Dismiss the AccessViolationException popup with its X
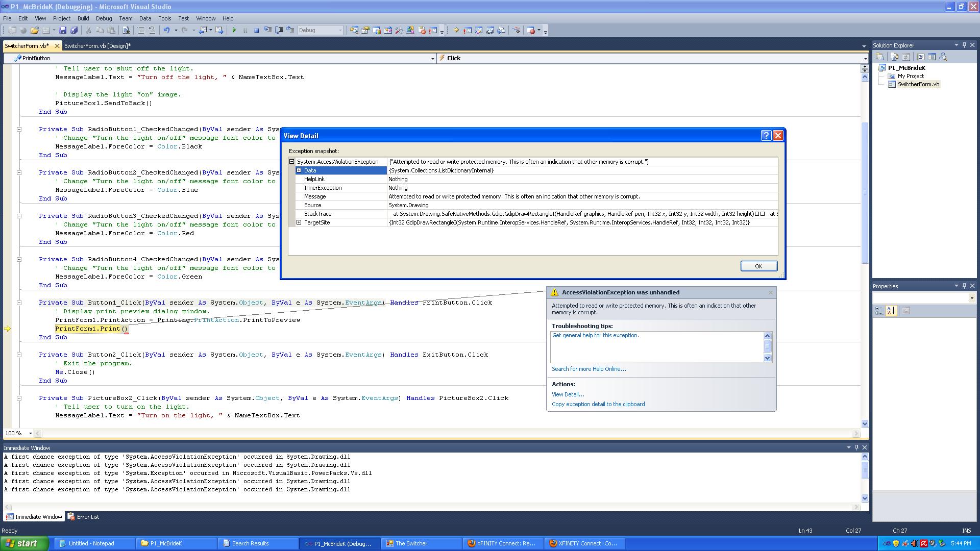The image size is (980, 551). 770,292
